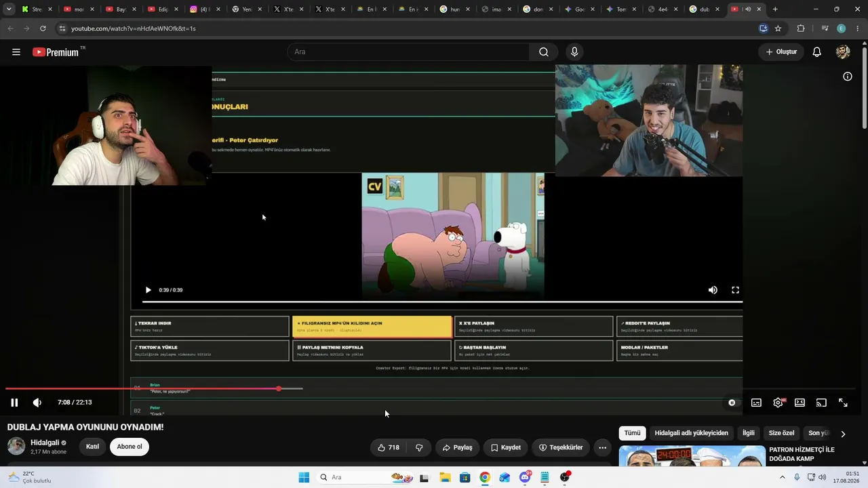The image size is (868, 488).
Task: Join the channel with Katıl
Action: [93, 447]
